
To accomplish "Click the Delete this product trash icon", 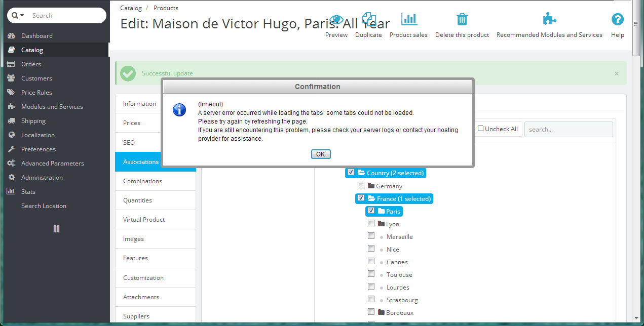I will click(x=462, y=20).
